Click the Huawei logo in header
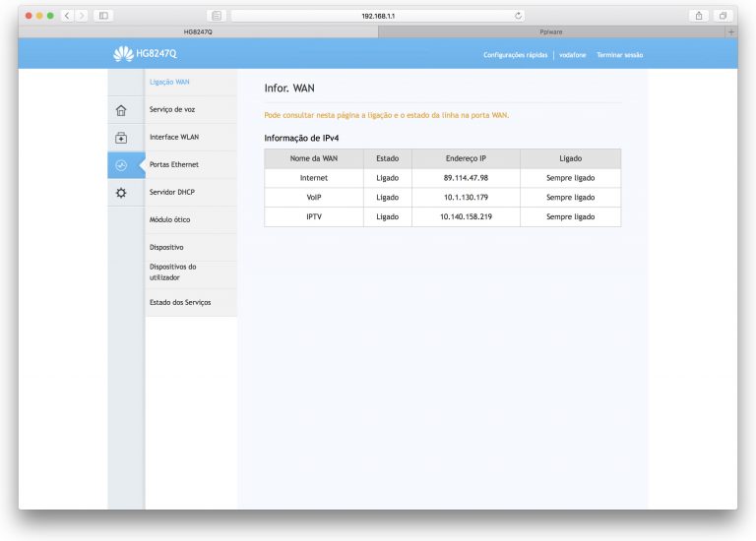 coord(123,54)
